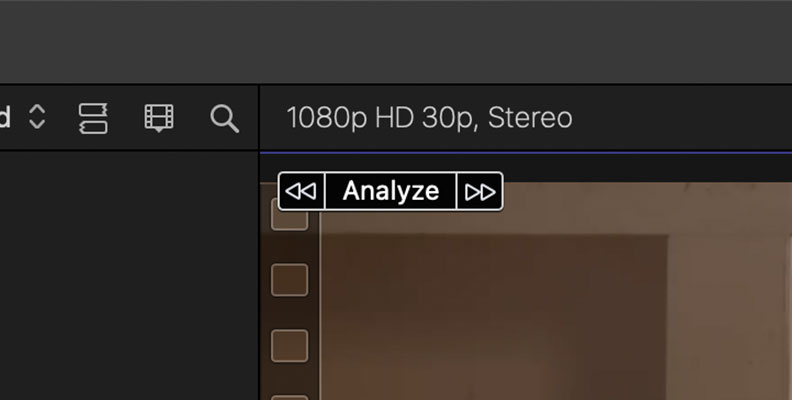This screenshot has height=400, width=792.
Task: Open the Clip Appearance filmstrip menu
Action: click(x=159, y=118)
